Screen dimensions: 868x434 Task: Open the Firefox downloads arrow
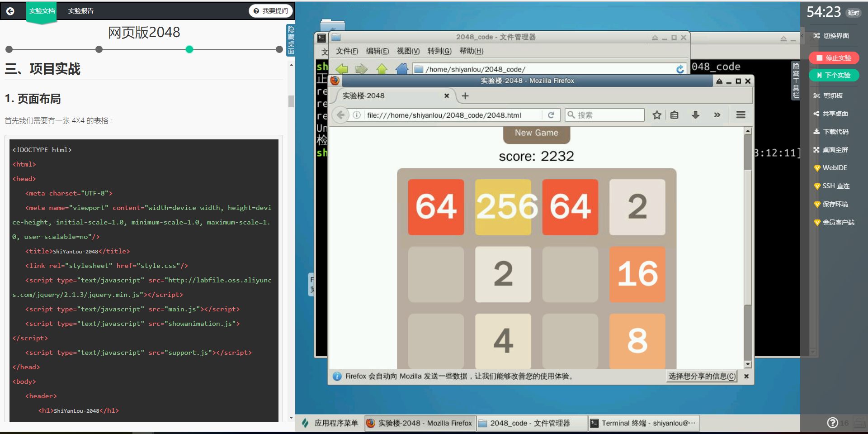695,115
